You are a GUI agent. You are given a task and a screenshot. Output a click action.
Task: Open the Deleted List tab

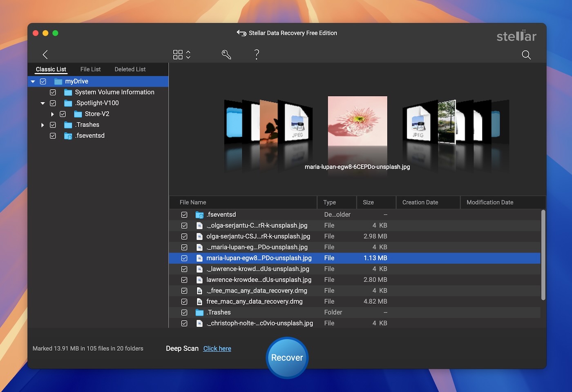(130, 69)
